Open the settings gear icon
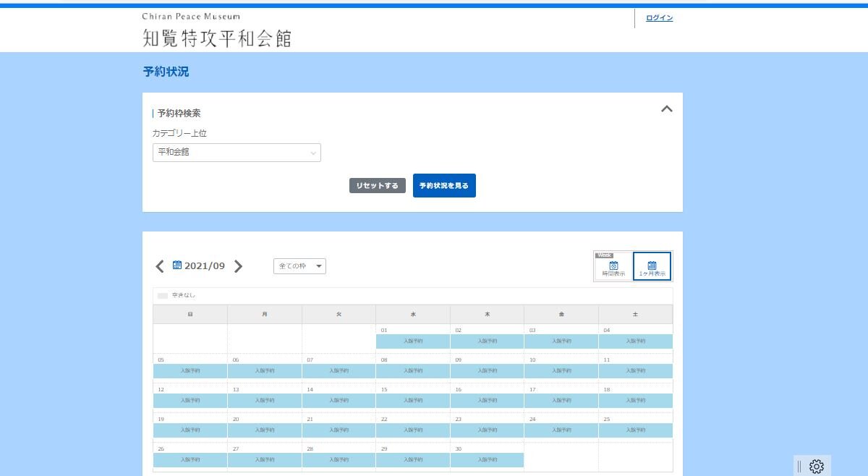 click(817, 467)
